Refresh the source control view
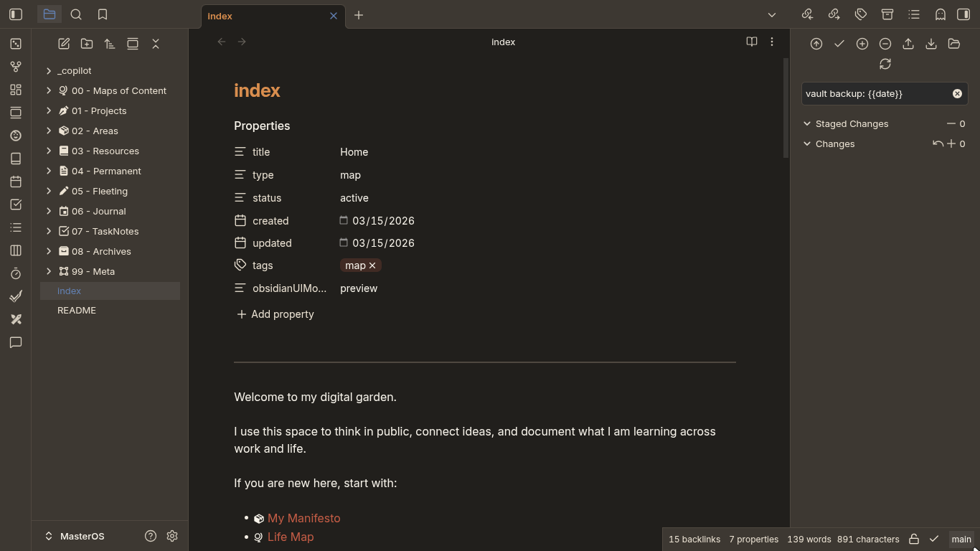Screen dimensions: 980x551 click(885, 64)
